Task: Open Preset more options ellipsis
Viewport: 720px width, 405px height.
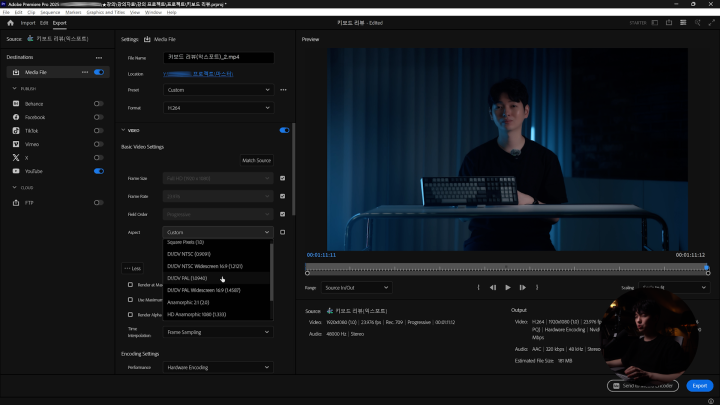Action: pyautogui.click(x=284, y=90)
